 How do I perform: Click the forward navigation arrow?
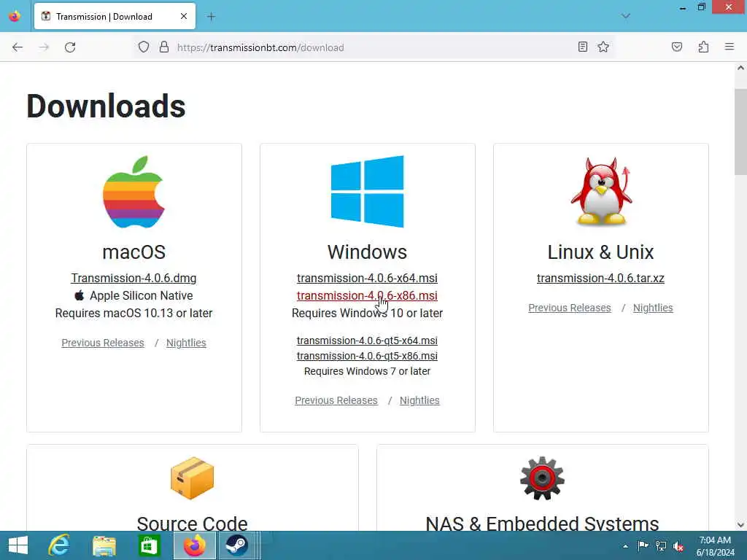pyautogui.click(x=44, y=47)
